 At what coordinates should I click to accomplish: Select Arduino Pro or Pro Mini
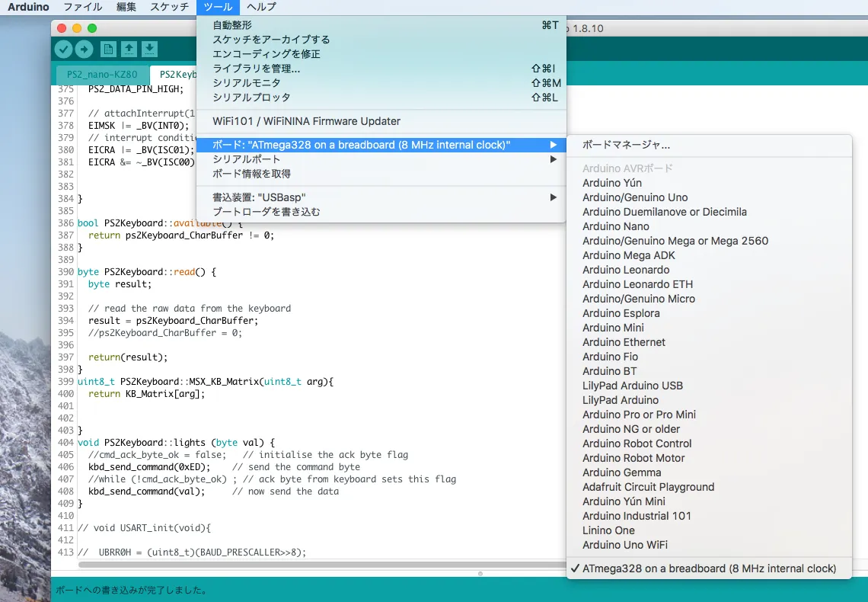pyautogui.click(x=709, y=415)
